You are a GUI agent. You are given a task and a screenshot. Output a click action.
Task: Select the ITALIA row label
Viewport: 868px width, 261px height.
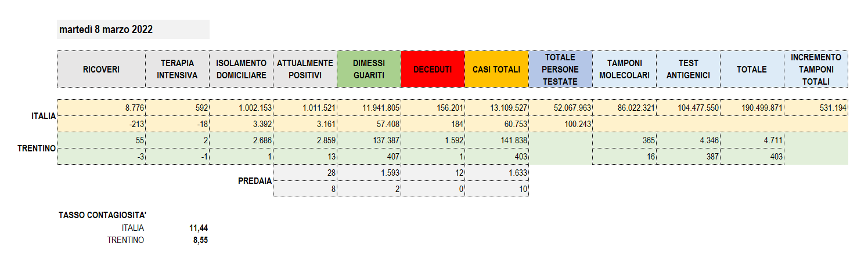coord(44,116)
